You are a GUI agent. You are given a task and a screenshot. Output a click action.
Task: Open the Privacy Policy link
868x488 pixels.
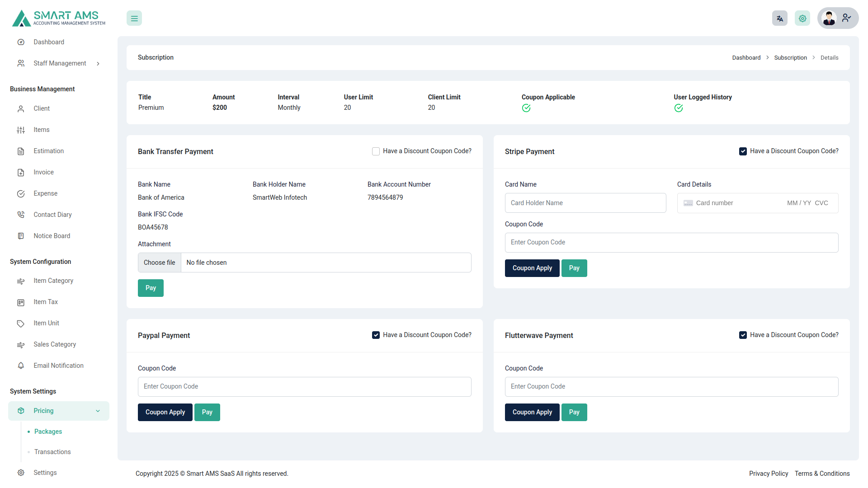(769, 474)
